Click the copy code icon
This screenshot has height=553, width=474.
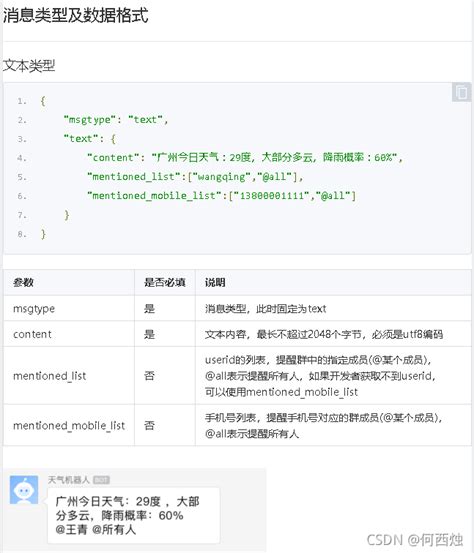click(x=461, y=92)
